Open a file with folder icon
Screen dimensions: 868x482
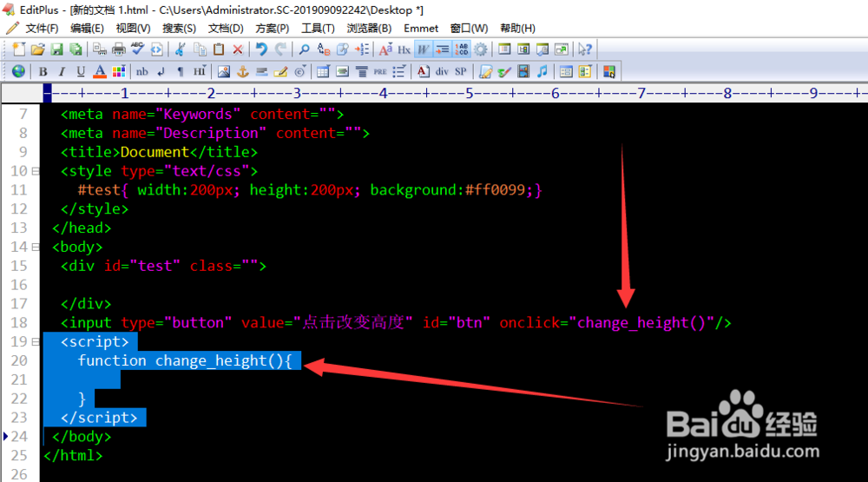pyautogui.click(x=37, y=50)
